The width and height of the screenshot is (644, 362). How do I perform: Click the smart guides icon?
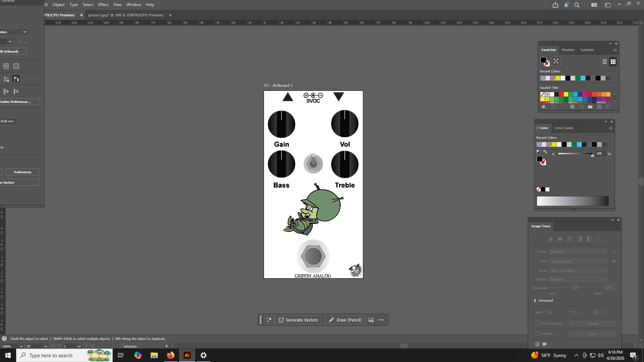16,79
